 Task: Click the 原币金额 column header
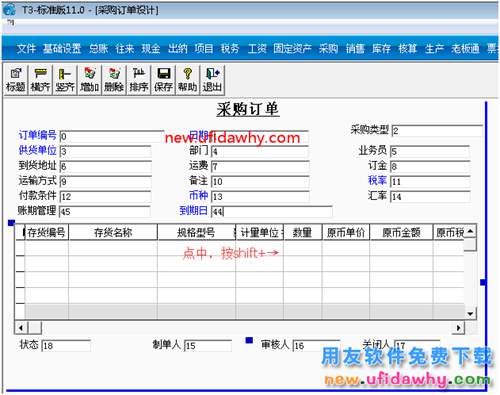[x=401, y=232]
